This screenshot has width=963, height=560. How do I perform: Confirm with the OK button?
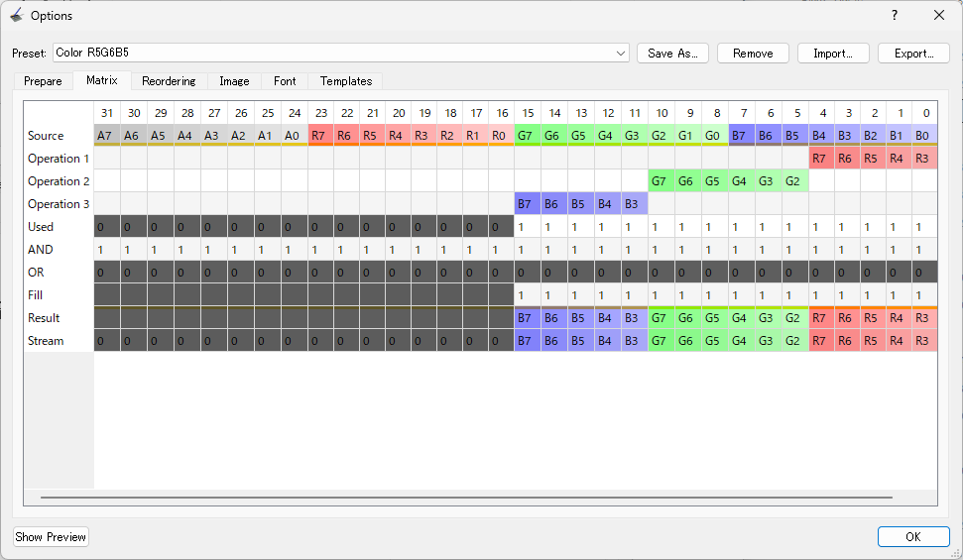tap(912, 537)
